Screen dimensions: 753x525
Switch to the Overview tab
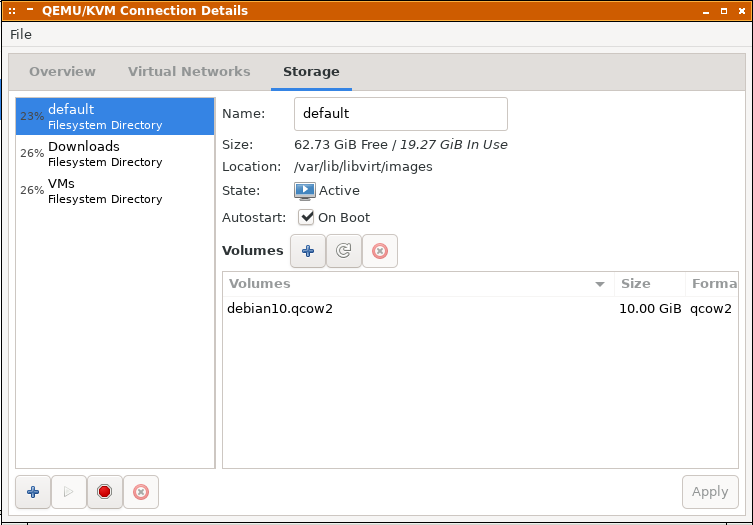click(x=62, y=72)
